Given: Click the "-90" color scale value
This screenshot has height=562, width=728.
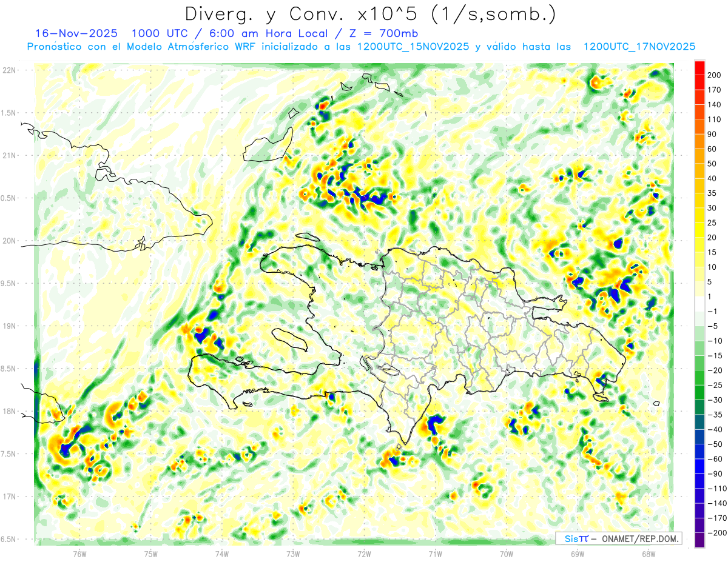Looking at the screenshot, I should point(714,473).
